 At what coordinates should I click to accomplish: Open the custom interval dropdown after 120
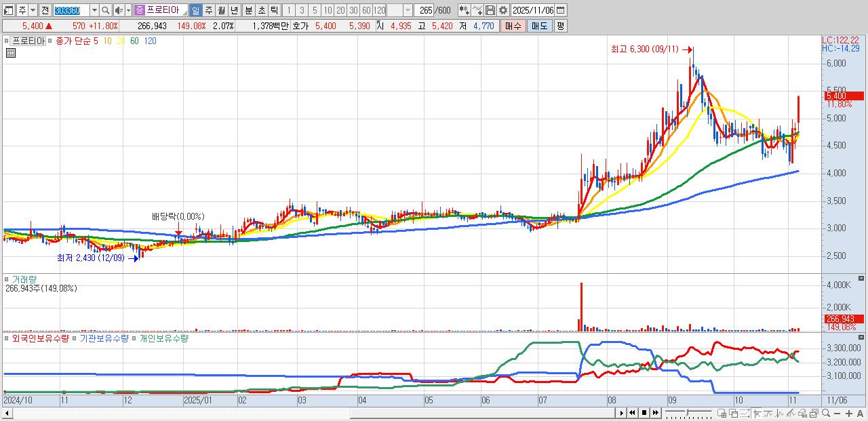(408, 10)
